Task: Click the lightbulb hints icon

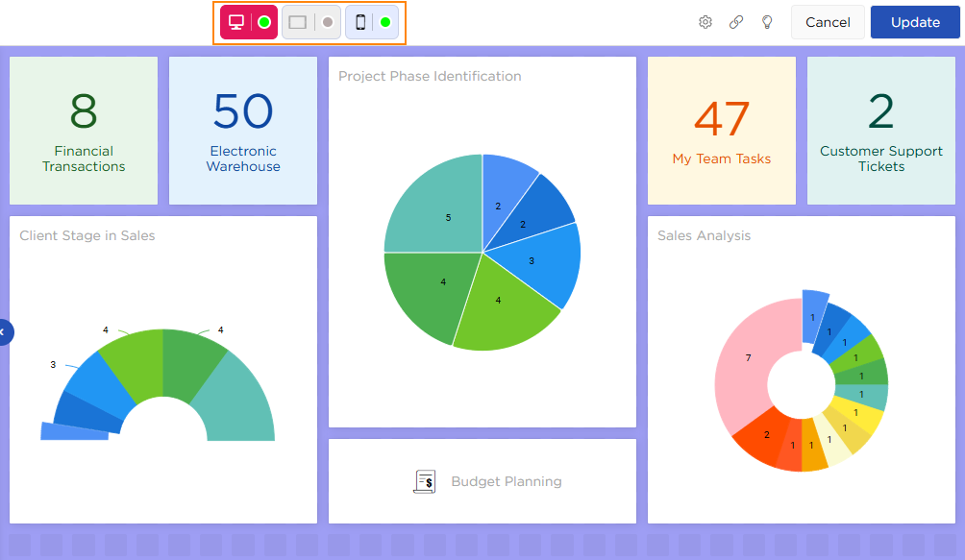Action: (x=767, y=22)
